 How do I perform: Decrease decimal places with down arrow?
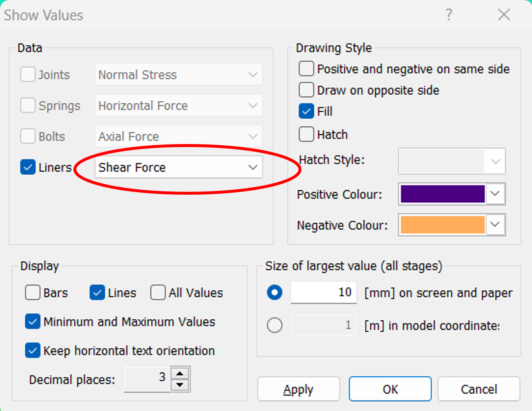point(180,385)
